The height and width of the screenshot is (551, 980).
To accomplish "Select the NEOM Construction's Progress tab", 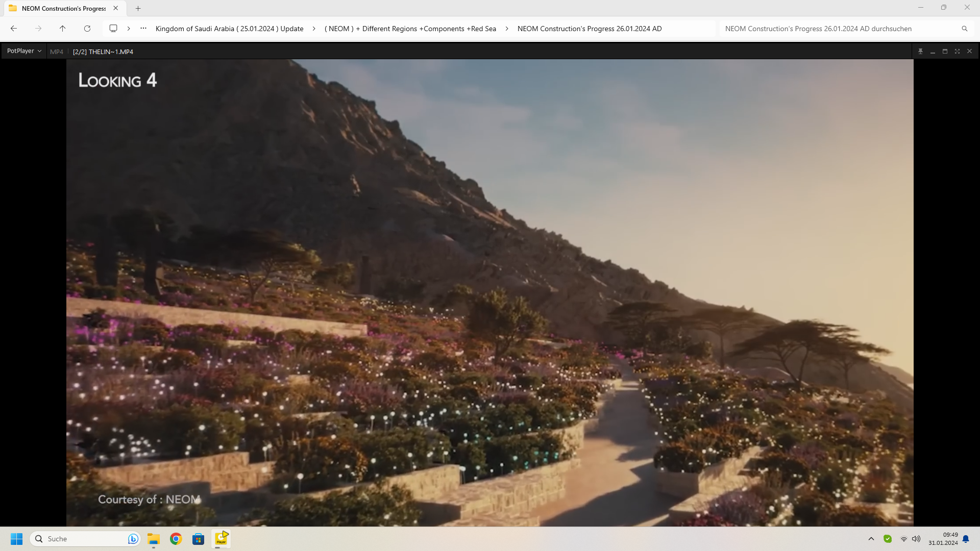I will tap(64, 8).
